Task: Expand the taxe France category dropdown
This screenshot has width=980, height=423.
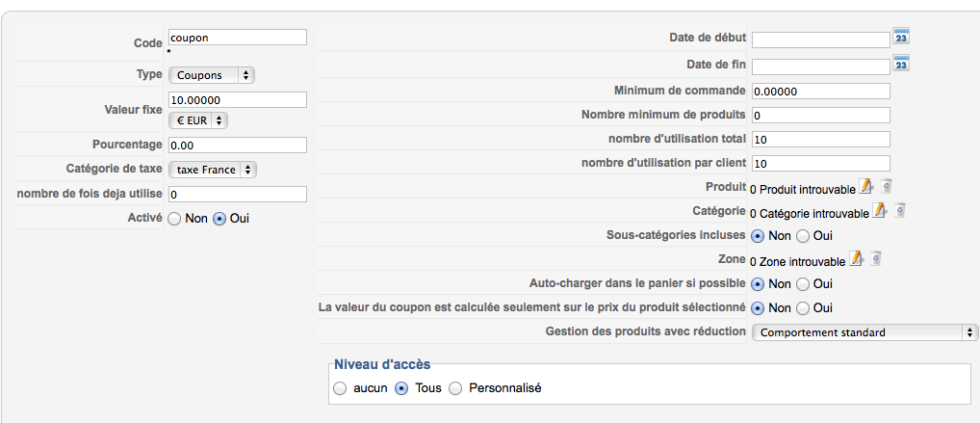Action: [213, 170]
